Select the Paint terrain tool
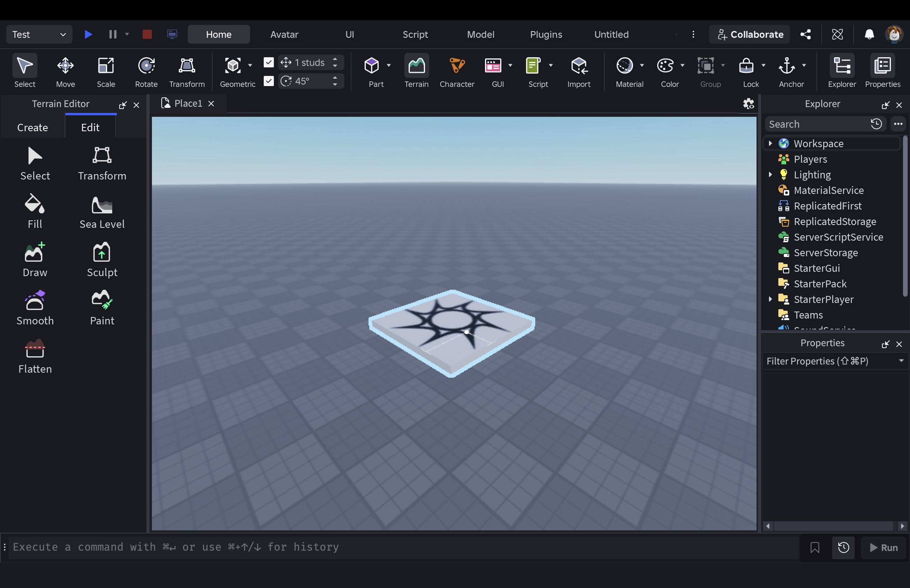 102,308
